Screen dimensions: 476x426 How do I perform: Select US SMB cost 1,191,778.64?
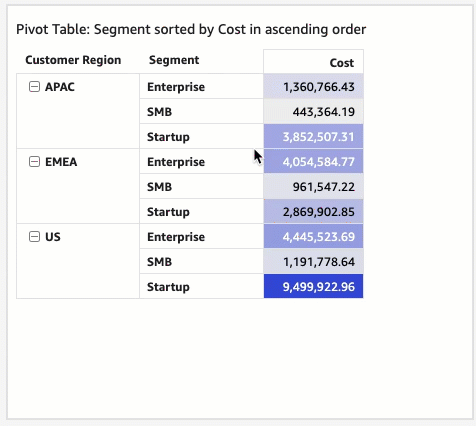(313, 262)
